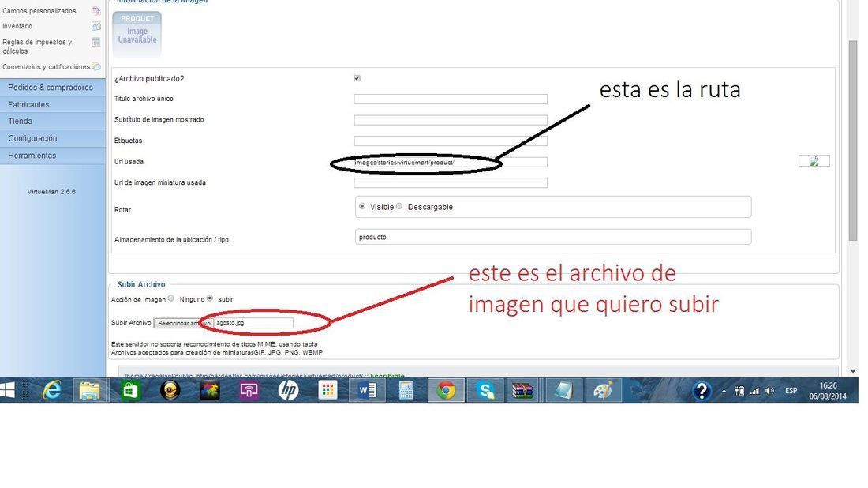Click the Seleccionar archivo button
868x488 pixels.
183,323
